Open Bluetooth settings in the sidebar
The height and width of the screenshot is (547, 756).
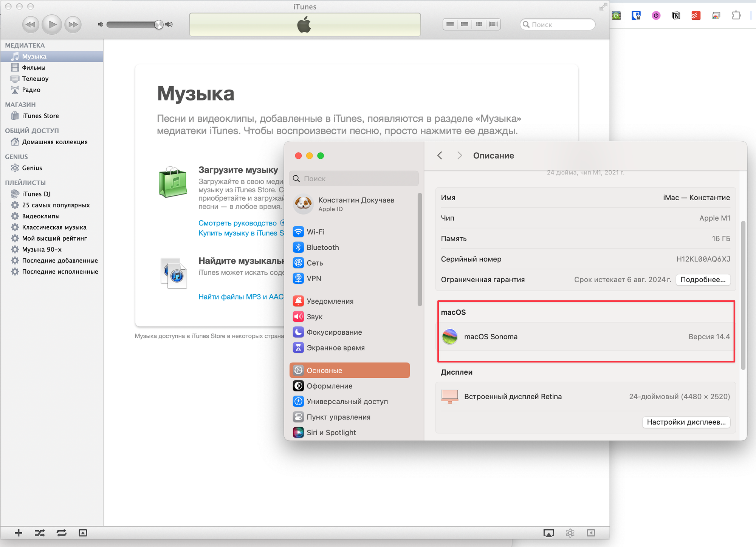pyautogui.click(x=322, y=247)
